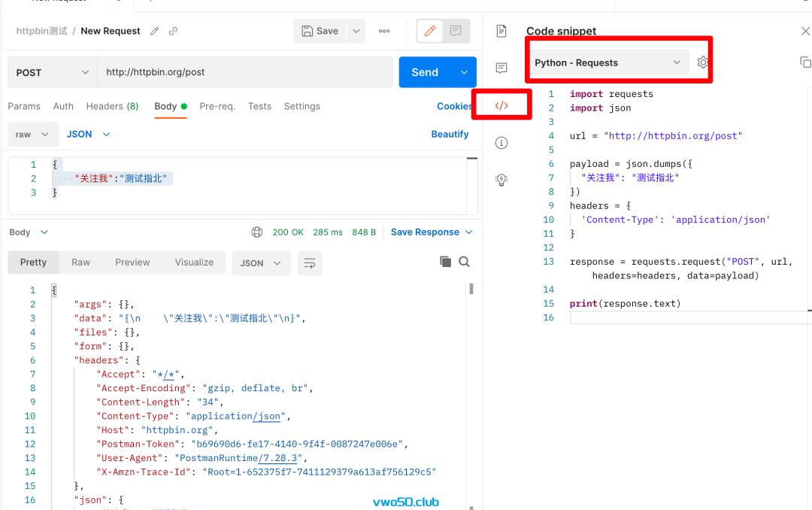
Task: Open the Python - Requests language dropdown
Action: click(x=608, y=62)
